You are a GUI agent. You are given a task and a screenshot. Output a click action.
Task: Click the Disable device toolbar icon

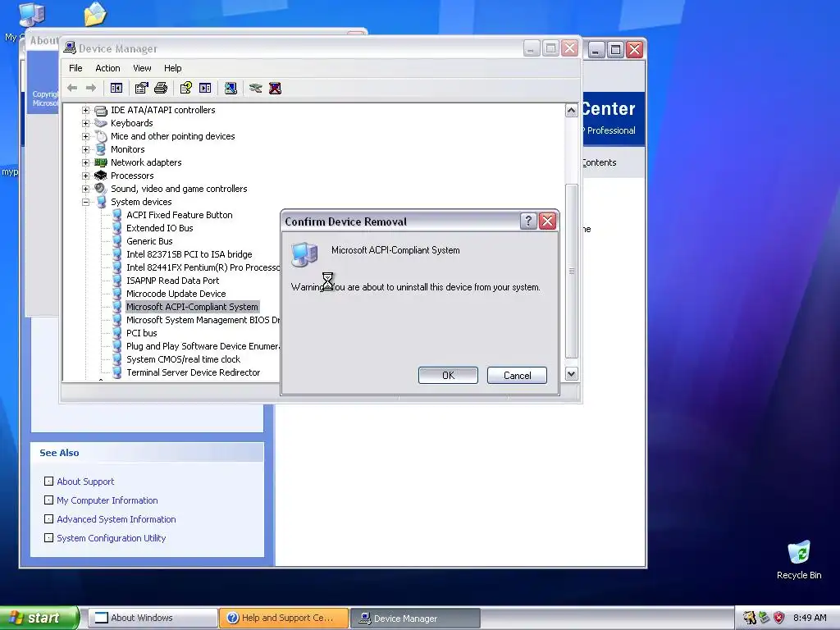(x=256, y=89)
